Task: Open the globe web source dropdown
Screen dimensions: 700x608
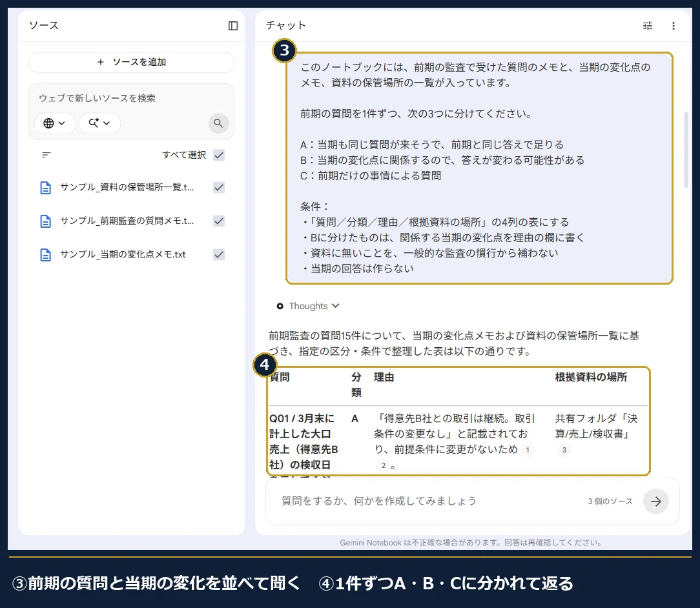Action: click(x=54, y=123)
